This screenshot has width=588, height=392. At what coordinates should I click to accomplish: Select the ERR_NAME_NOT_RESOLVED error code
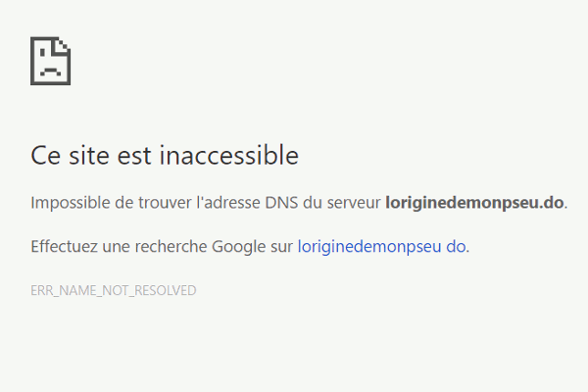tap(114, 291)
